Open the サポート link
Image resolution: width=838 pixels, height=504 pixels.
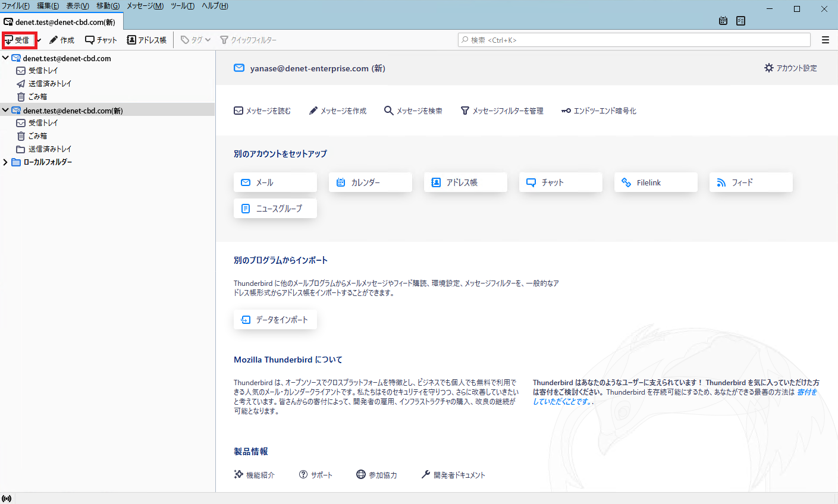(316, 475)
